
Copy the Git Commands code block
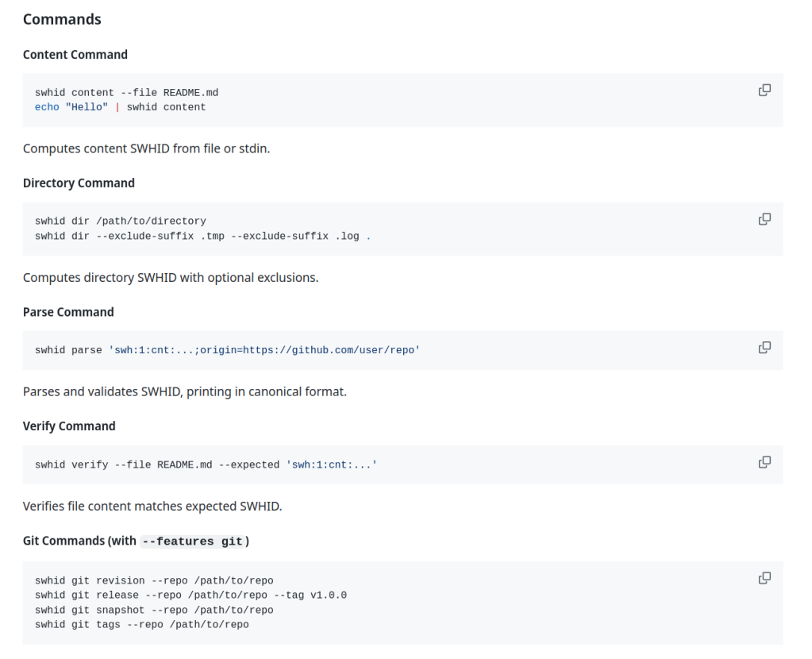[764, 578]
